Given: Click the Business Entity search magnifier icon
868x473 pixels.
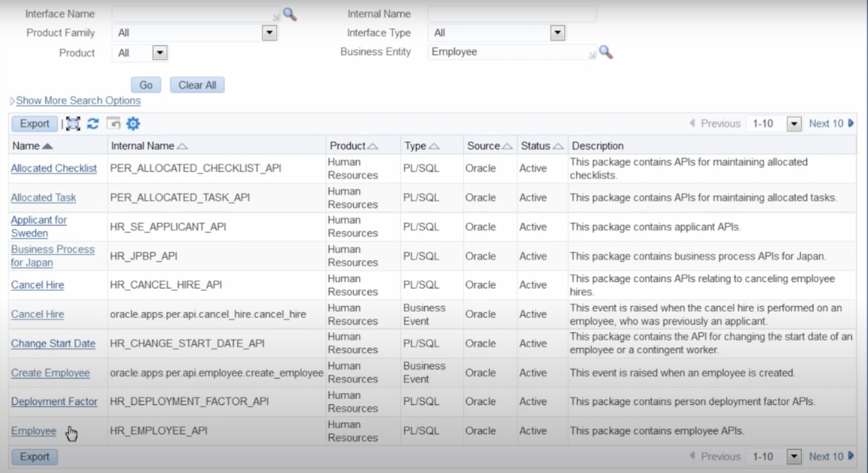Looking at the screenshot, I should click(606, 52).
